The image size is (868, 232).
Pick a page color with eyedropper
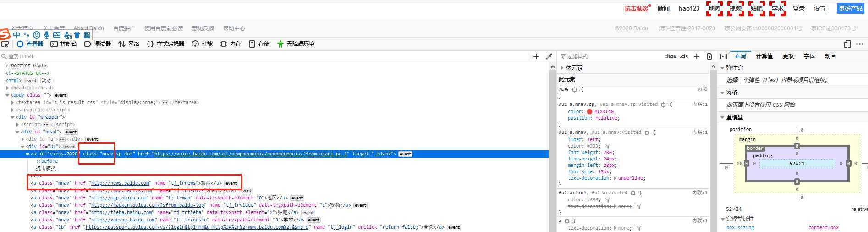click(549, 56)
